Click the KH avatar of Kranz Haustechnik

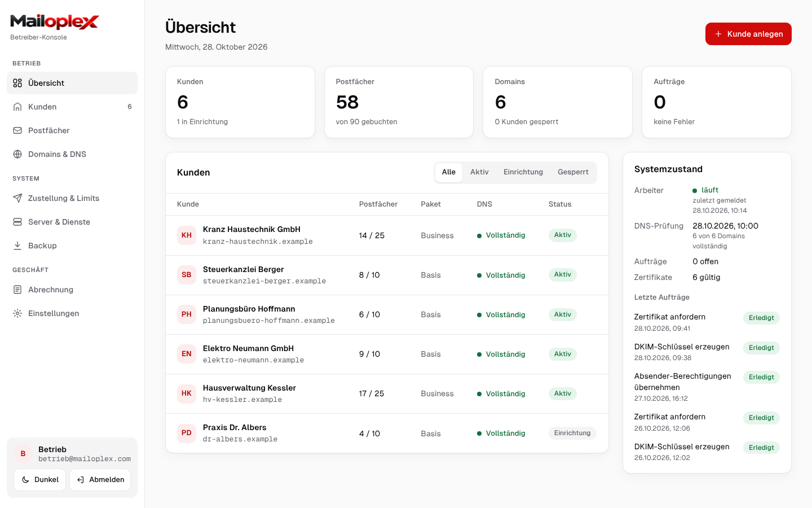(x=187, y=235)
